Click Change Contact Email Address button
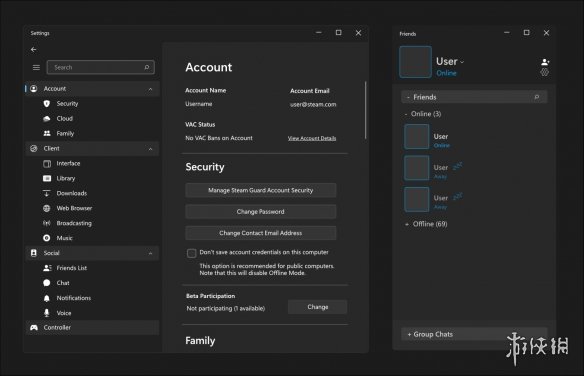 [261, 233]
